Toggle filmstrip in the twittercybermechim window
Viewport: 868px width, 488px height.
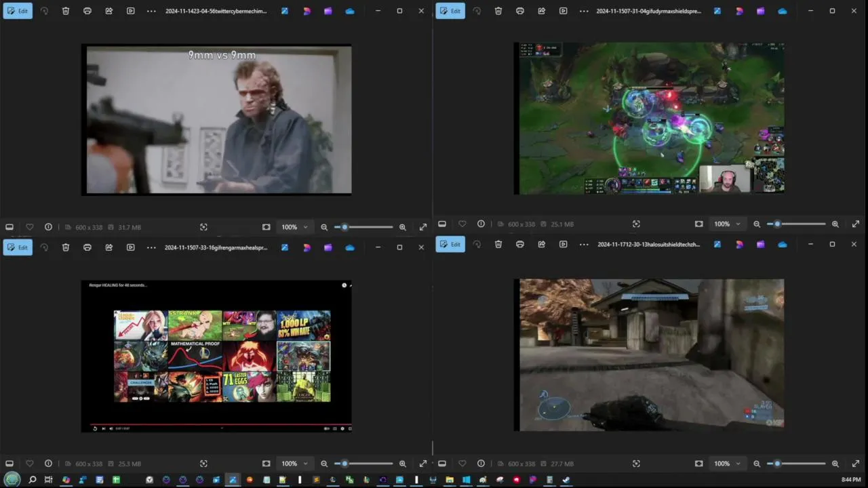(9, 227)
